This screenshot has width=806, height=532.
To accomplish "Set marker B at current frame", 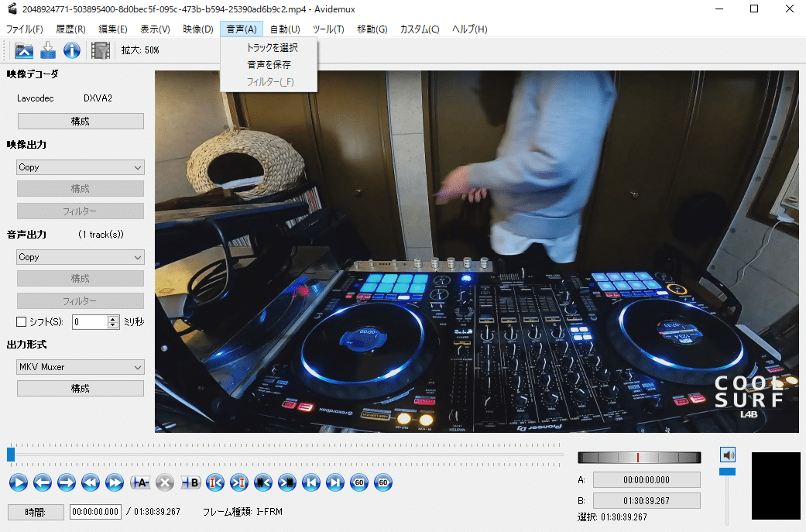I will coord(188,482).
